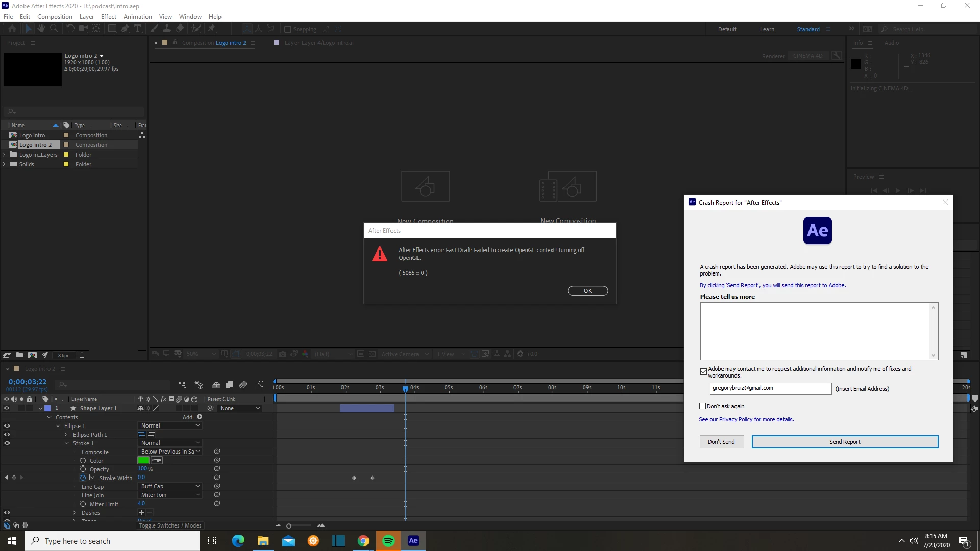Image resolution: width=980 pixels, height=551 pixels.
Task: Hide the Ellipse 1 visibility eye
Action: [7, 426]
